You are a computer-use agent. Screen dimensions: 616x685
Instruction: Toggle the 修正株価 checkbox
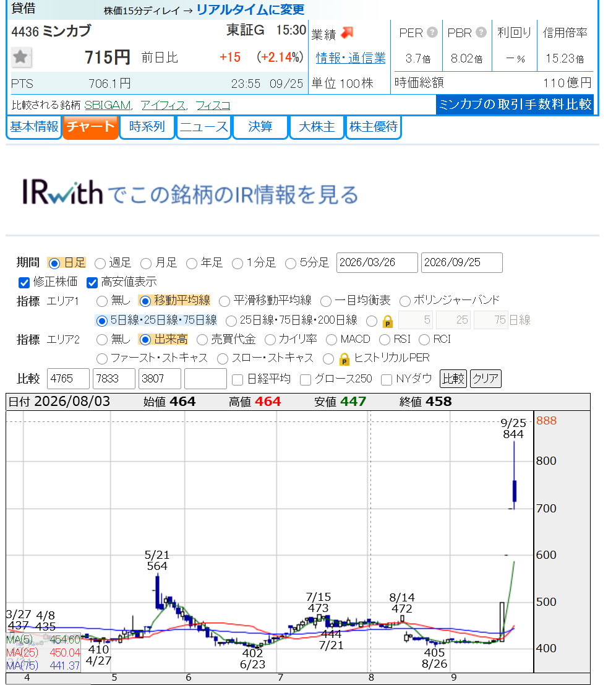pyautogui.click(x=24, y=283)
